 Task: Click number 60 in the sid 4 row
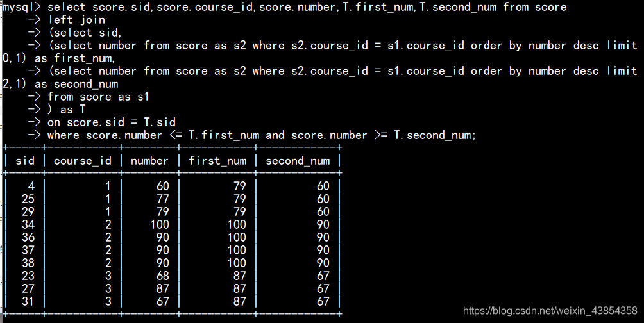coord(163,186)
